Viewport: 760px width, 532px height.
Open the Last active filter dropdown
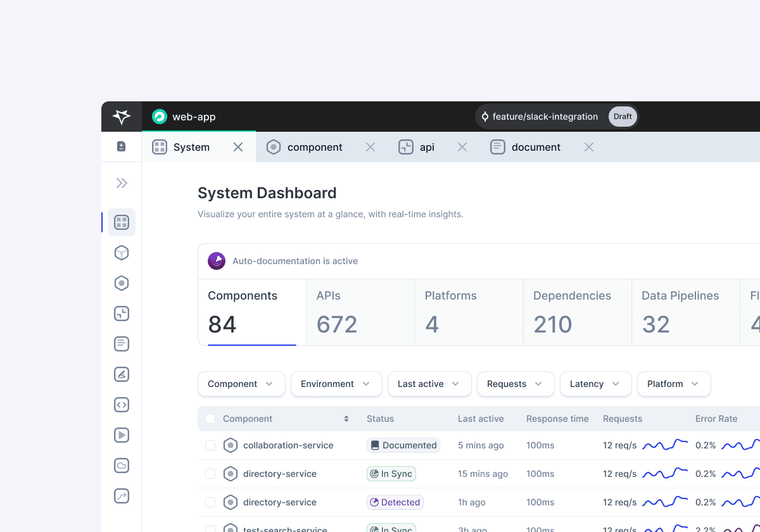coord(429,384)
